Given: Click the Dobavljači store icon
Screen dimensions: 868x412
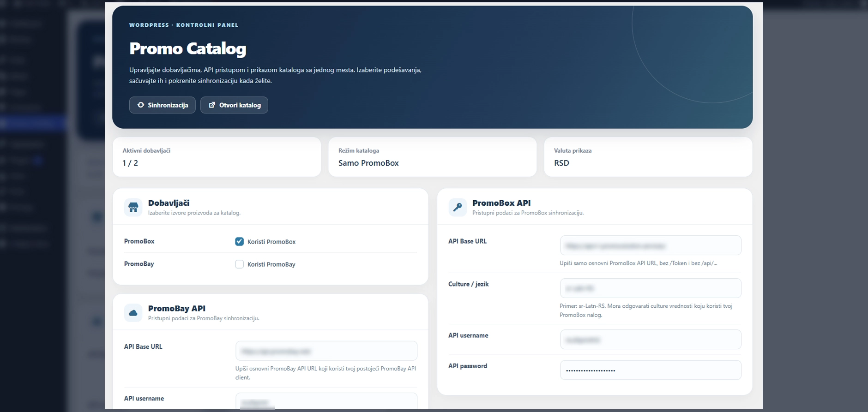Looking at the screenshot, I should [x=133, y=207].
